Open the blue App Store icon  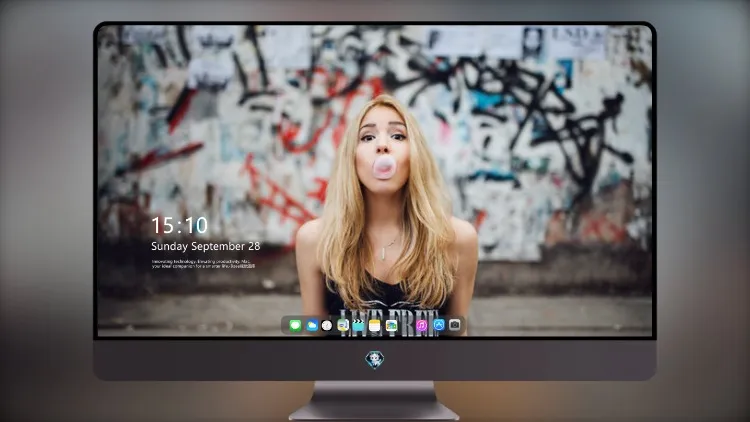pos(439,325)
